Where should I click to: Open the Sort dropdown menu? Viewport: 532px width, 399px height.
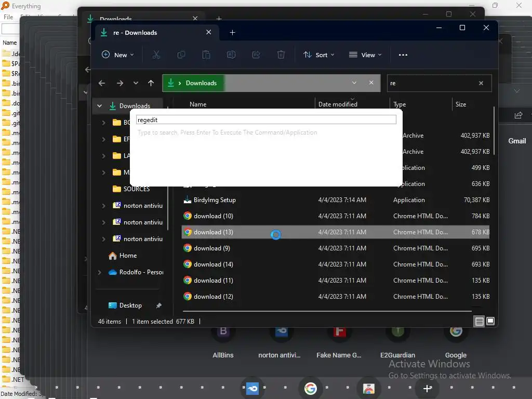click(319, 55)
